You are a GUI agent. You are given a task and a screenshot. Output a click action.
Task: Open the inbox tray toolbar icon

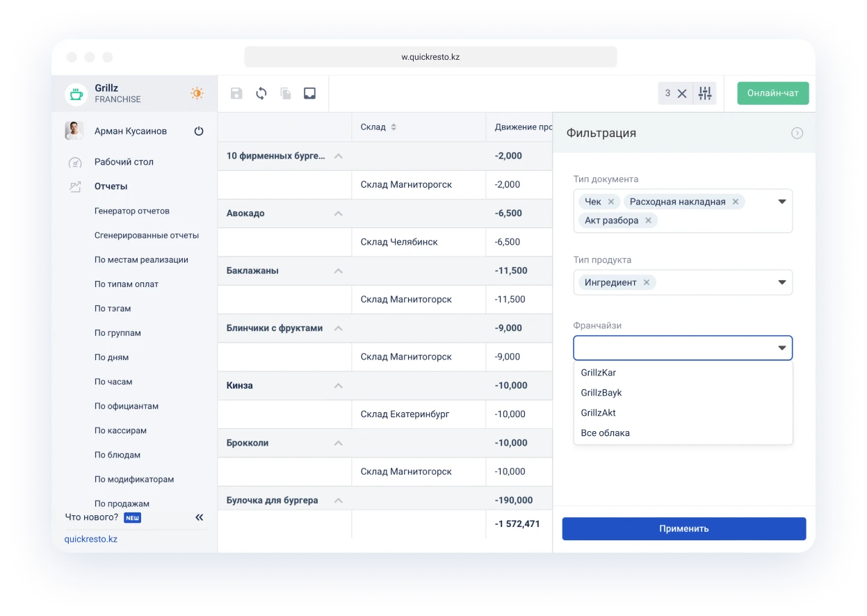[x=310, y=93]
